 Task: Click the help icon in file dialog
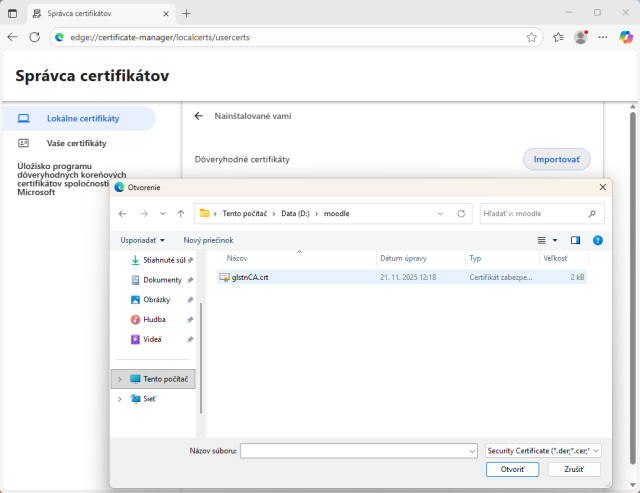point(598,240)
